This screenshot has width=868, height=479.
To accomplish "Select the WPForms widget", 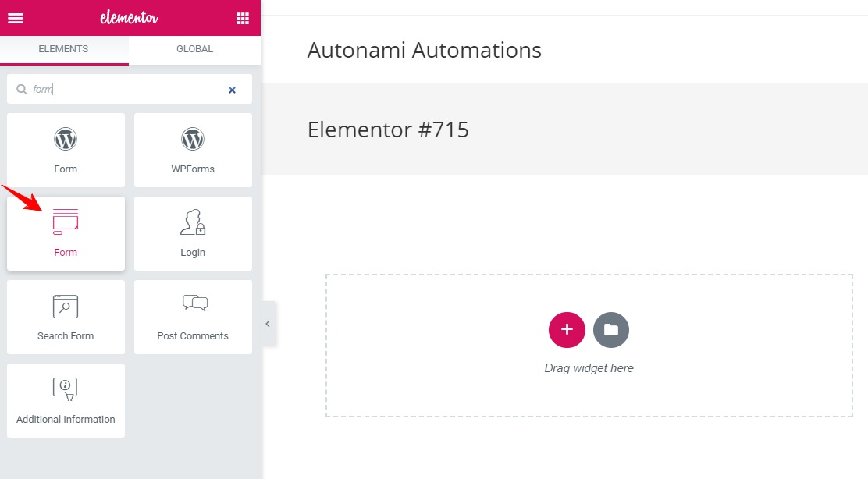I will pyautogui.click(x=193, y=150).
